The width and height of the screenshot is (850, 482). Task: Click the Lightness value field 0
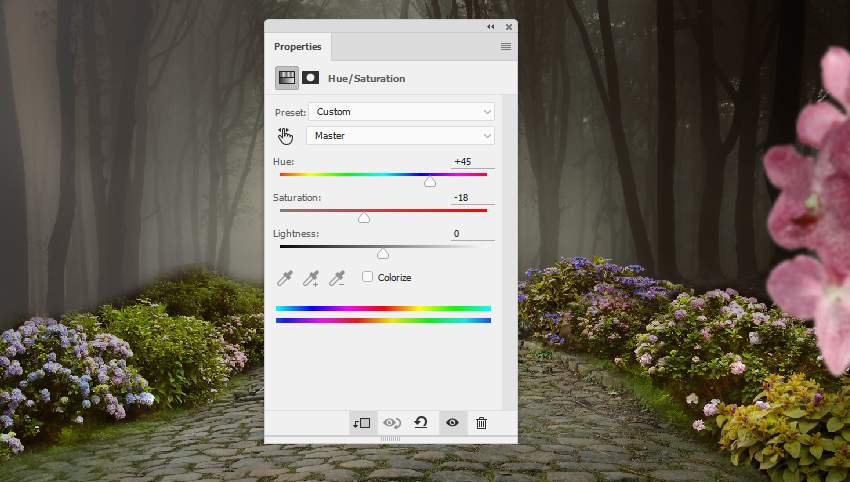pos(473,233)
